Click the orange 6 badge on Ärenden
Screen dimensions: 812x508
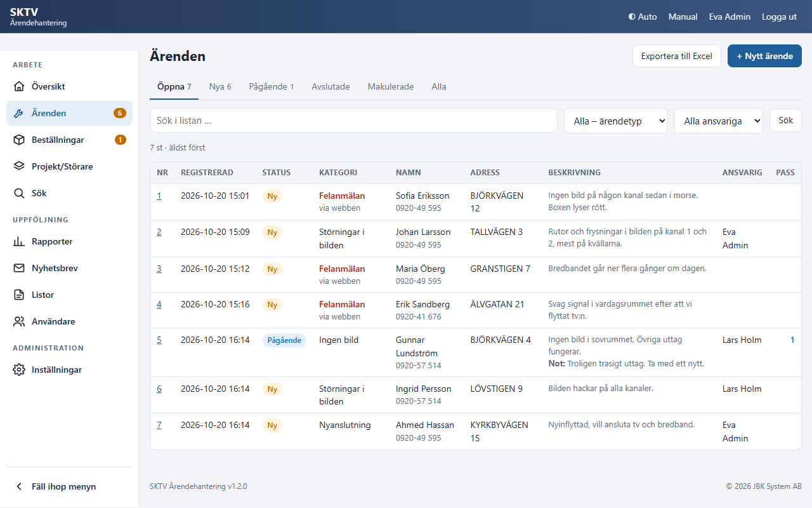coord(120,113)
